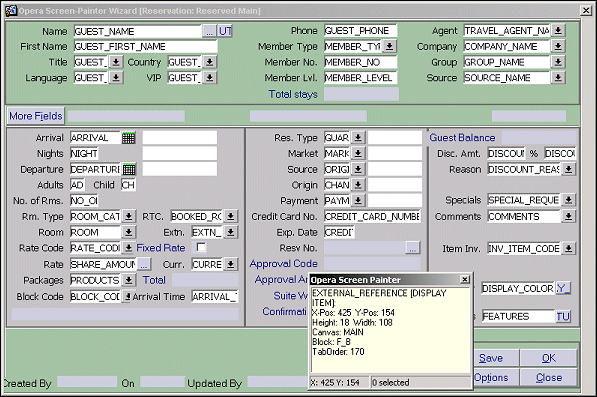The image size is (597, 397).
Task: Expand the Rm. Type dropdown arrow
Action: [129, 217]
